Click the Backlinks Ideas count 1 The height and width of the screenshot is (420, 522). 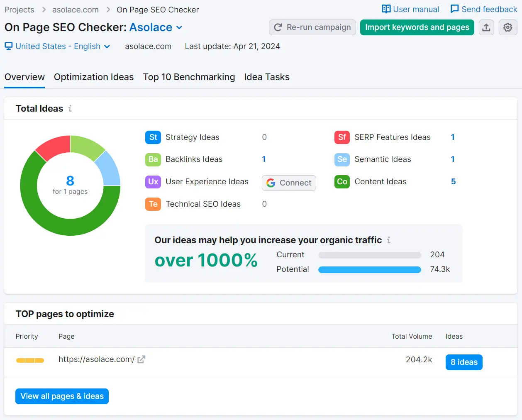pos(264,159)
